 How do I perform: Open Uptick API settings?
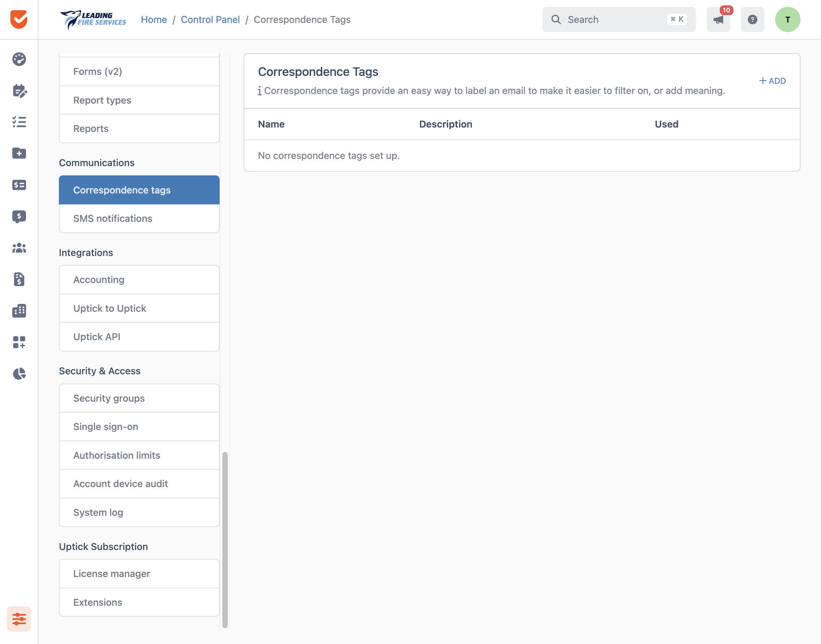[x=139, y=337]
